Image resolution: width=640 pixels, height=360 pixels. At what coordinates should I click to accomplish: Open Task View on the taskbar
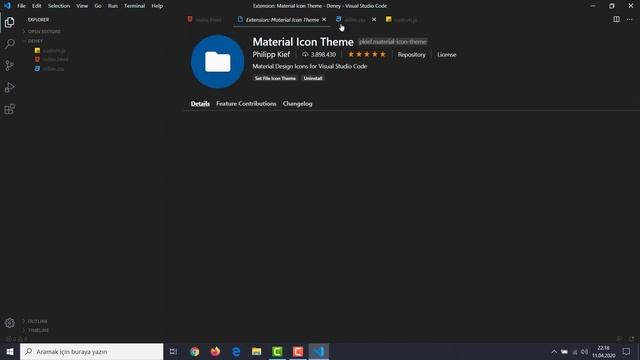point(173,351)
